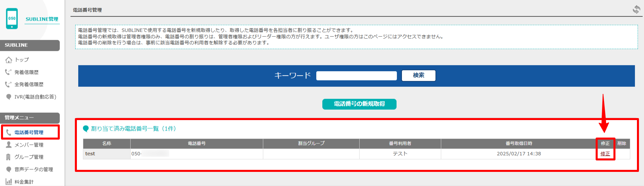
Task: Click the handset icon beside 電話番号管理
Action: tap(9, 132)
